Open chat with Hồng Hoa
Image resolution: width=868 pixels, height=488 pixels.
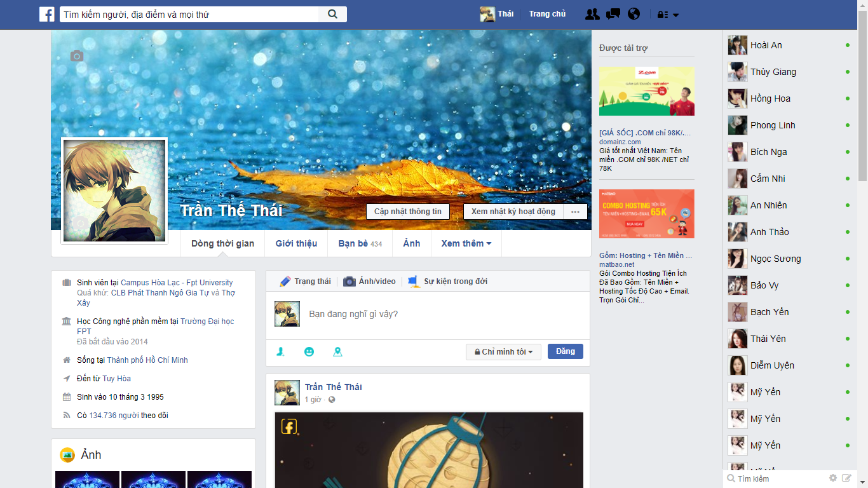[790, 98]
